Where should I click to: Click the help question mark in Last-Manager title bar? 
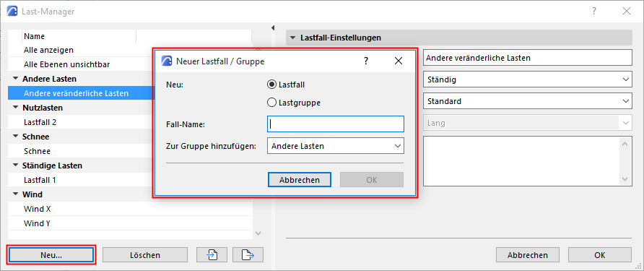pos(594,12)
